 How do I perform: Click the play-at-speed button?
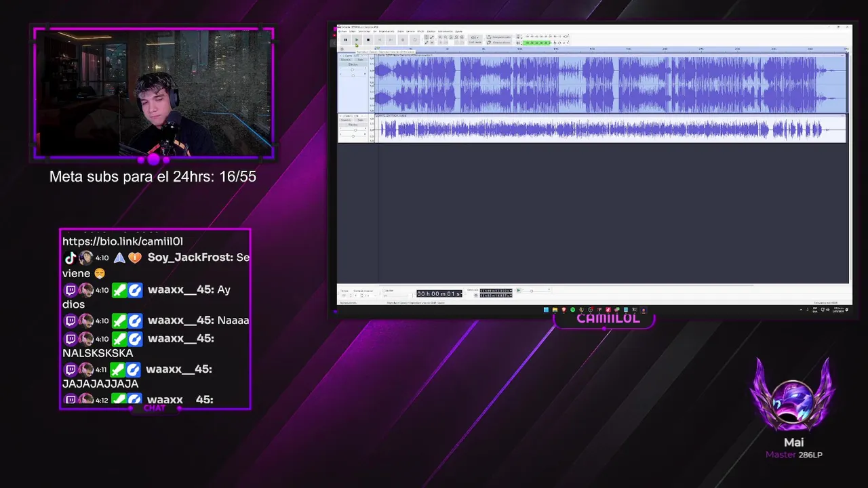coord(519,290)
